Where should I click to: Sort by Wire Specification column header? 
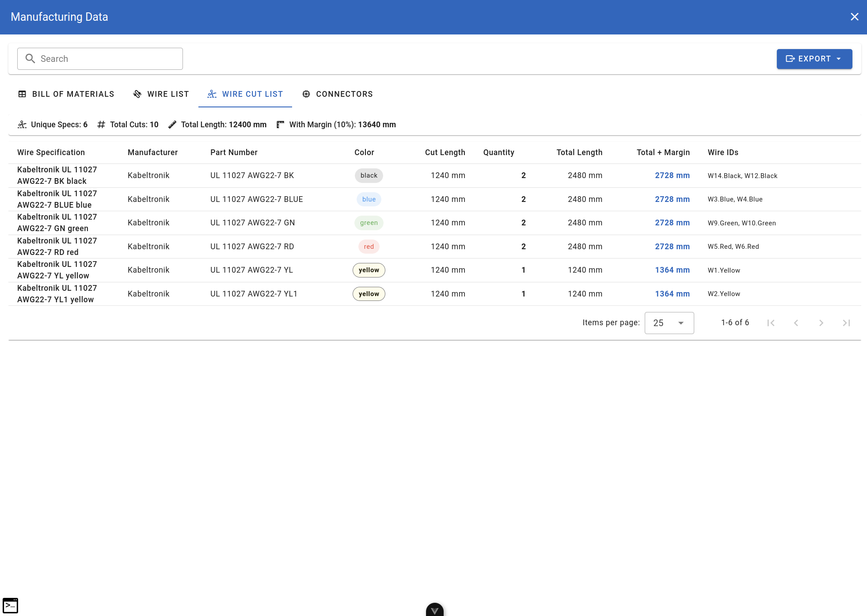[51, 152]
